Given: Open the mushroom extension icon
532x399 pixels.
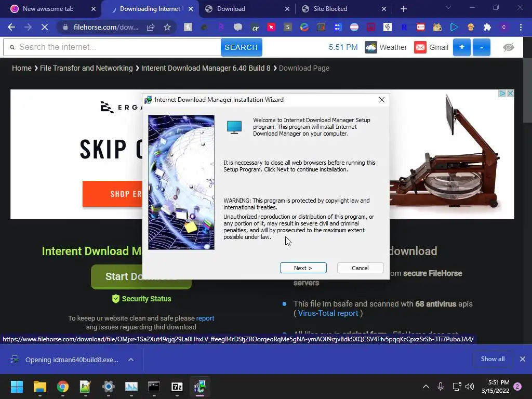Looking at the screenshot, I should (x=471, y=27).
